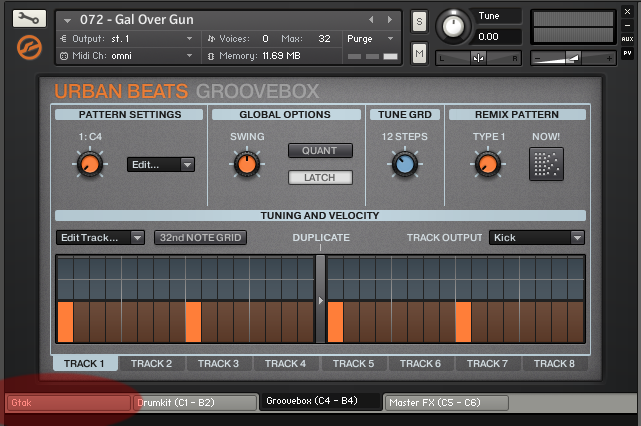Click the orange instrument logo icon
The image size is (641, 426).
pyautogui.click(x=29, y=47)
